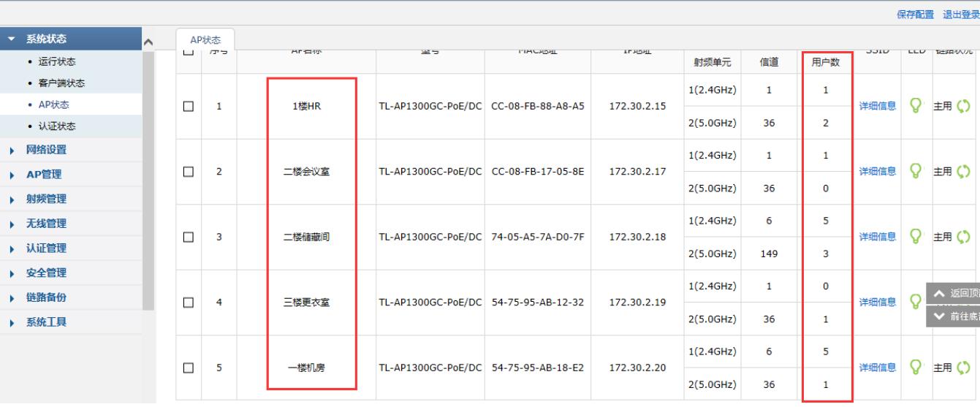Image resolution: width=980 pixels, height=407 pixels.
Task: Expand the 射频管理 section
Action: [x=71, y=199]
